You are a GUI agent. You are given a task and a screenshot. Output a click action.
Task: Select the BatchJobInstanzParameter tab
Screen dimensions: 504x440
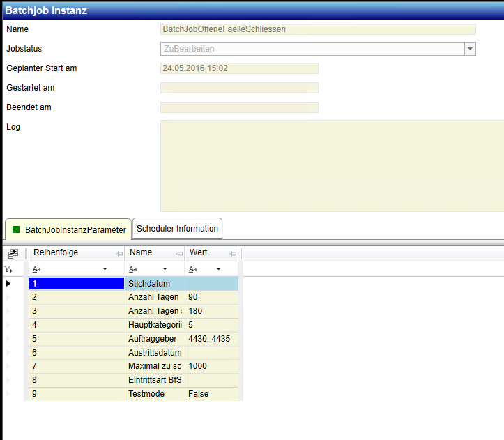click(75, 229)
